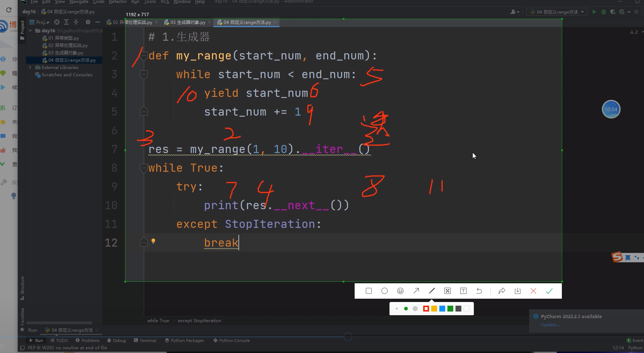Fold the while loop at line 3
The height and width of the screenshot is (353, 644).
coord(144,74)
